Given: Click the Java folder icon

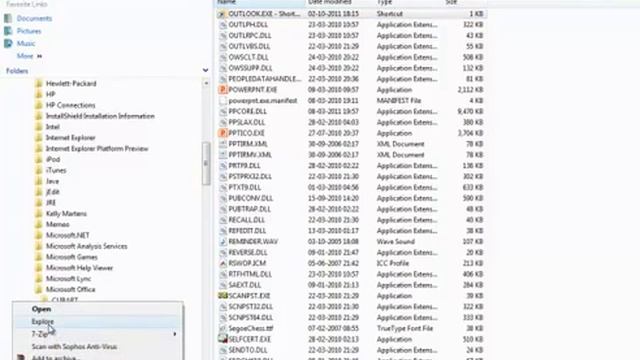Looking at the screenshot, I should point(39,181).
